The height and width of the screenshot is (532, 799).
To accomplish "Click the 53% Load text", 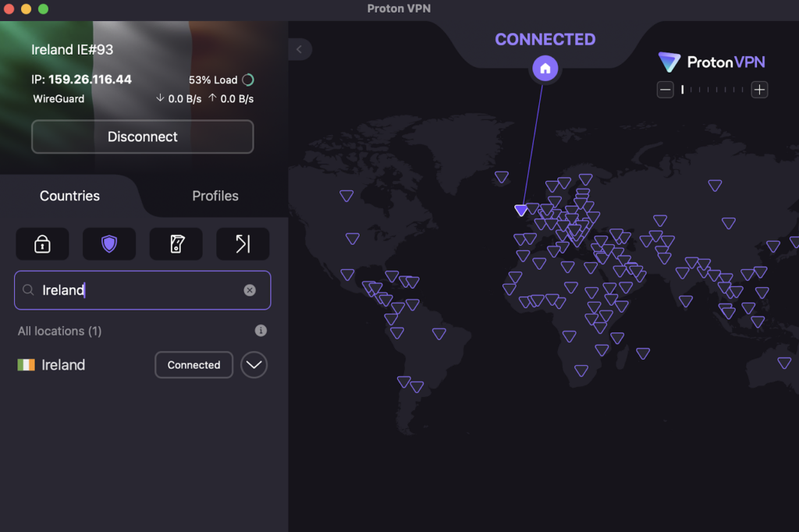I will [213, 80].
